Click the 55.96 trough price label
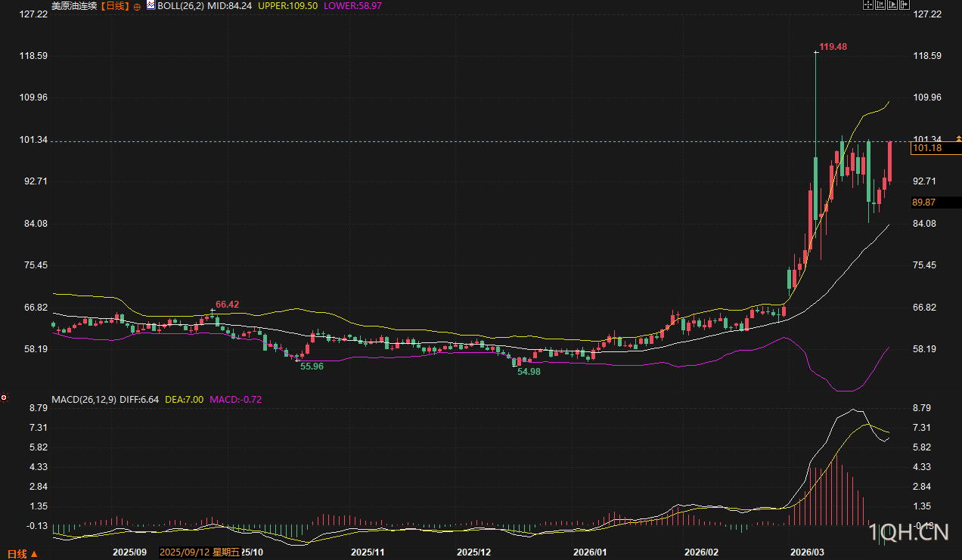Viewport: 962px width, 560px height. click(x=312, y=366)
